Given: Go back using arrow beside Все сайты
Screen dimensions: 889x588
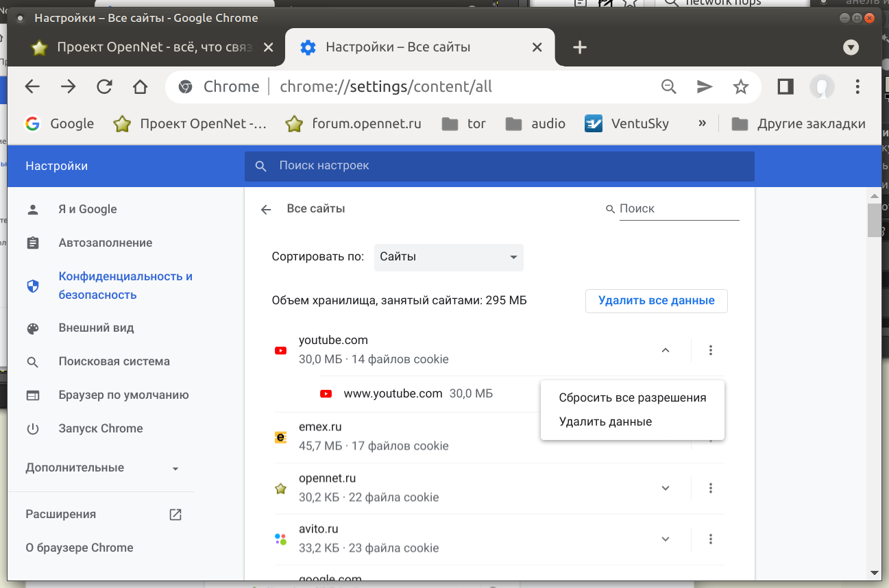Looking at the screenshot, I should pos(267,209).
